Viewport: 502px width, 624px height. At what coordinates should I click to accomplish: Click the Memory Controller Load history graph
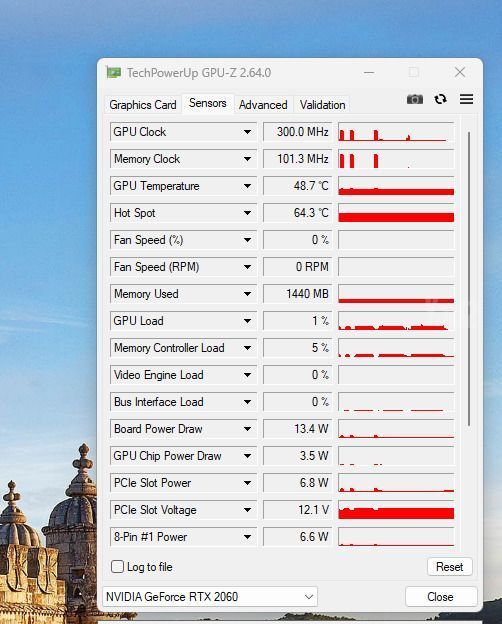396,348
